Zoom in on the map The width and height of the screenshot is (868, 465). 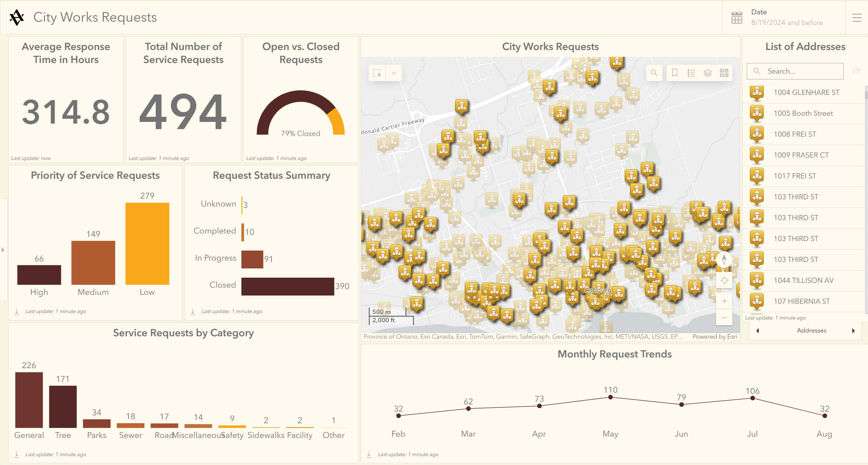(x=724, y=301)
